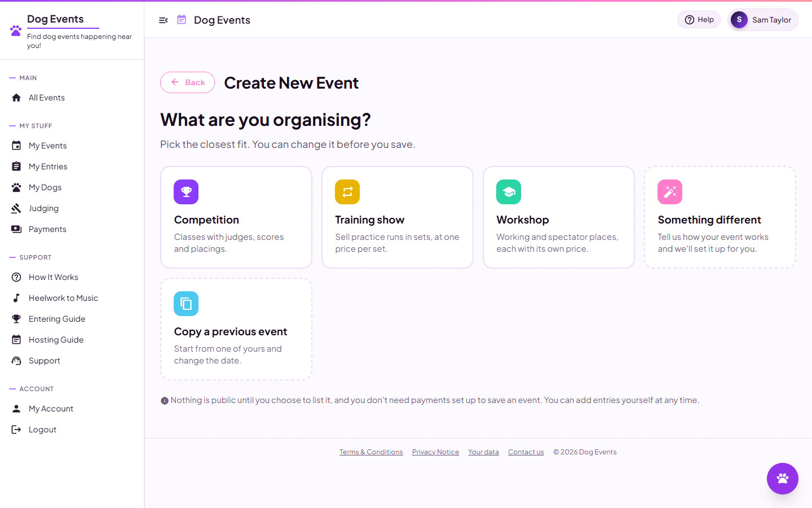Click the music note Heelwork icon
The width and height of the screenshot is (812, 508).
coord(16,298)
